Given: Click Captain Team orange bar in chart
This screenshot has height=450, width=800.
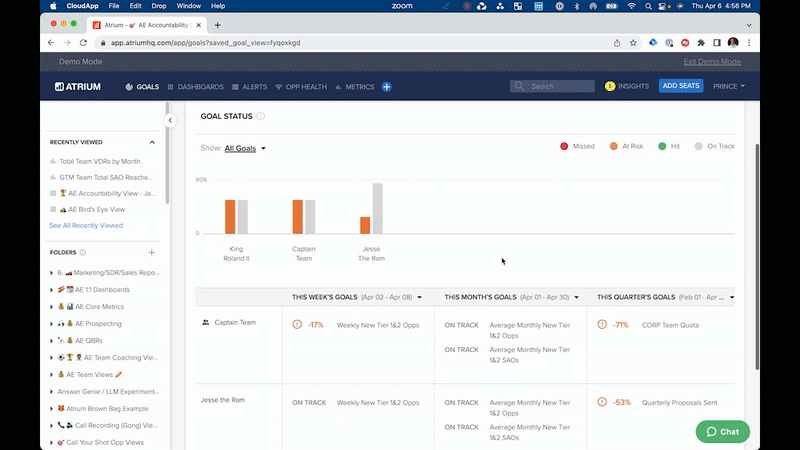Looking at the screenshot, I should (x=297, y=217).
